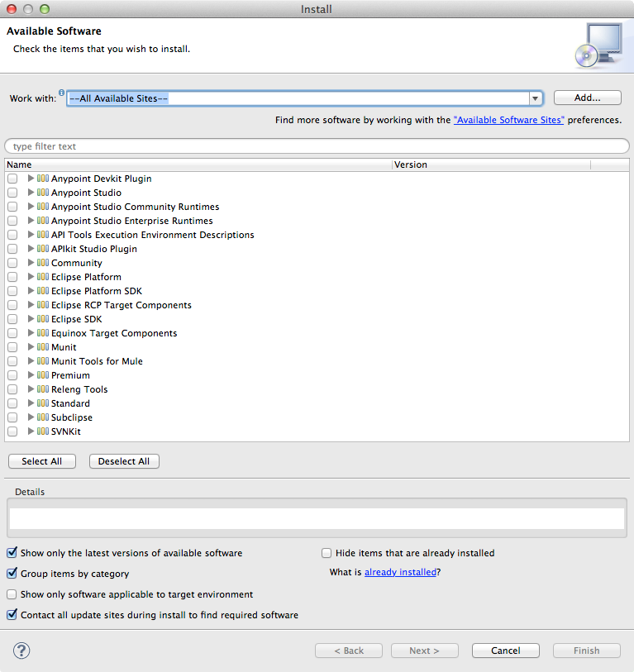The width and height of the screenshot is (634, 672).
Task: Select the Releng Tools row
Action: (x=79, y=389)
